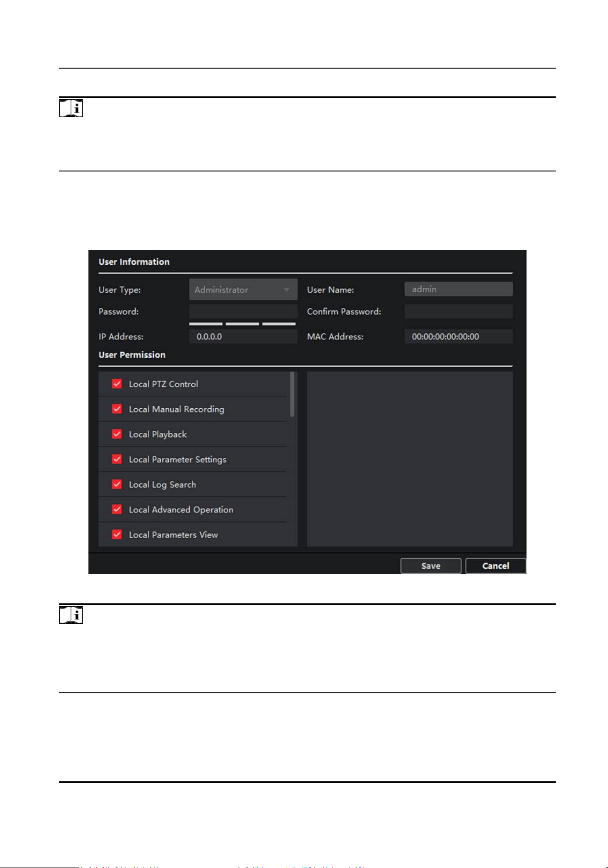Focus the Confirm Password field

click(x=458, y=311)
